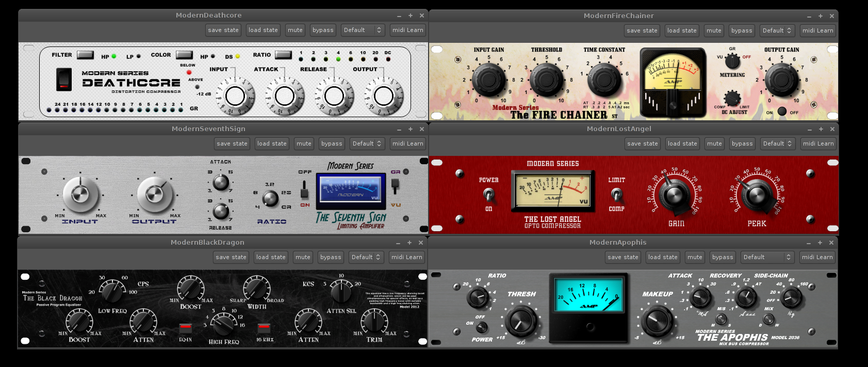Screen dimensions: 868x367
Task: Open the Default preset dropdown in ModernFireChainer
Action: [x=777, y=30]
